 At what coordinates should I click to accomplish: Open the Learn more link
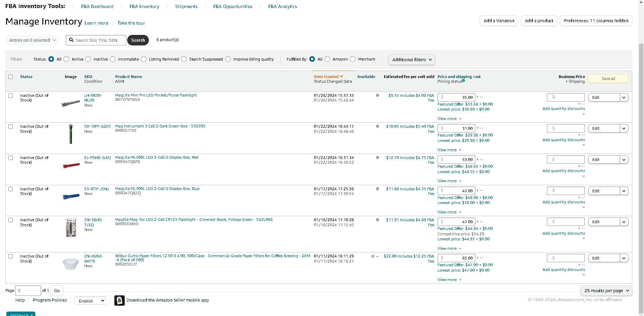pyautogui.click(x=96, y=23)
